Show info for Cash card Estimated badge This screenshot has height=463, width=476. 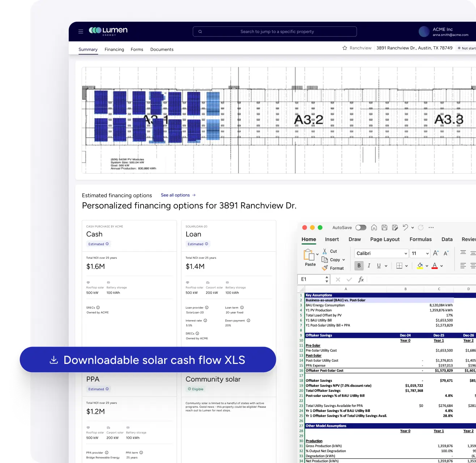107,244
